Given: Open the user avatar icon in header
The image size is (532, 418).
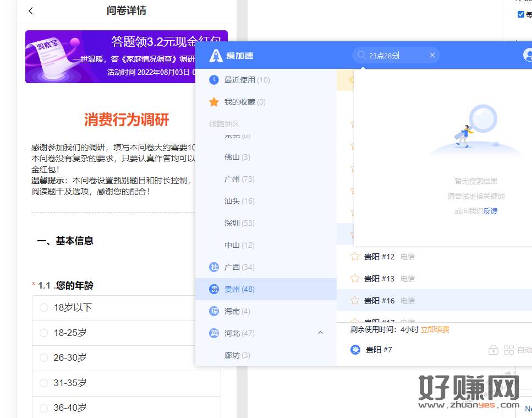Looking at the screenshot, I should [528, 55].
